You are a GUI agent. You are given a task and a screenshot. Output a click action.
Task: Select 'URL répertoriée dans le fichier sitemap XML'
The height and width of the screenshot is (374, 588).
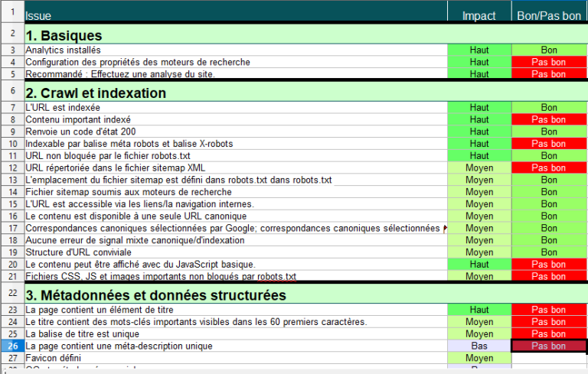tap(236, 168)
